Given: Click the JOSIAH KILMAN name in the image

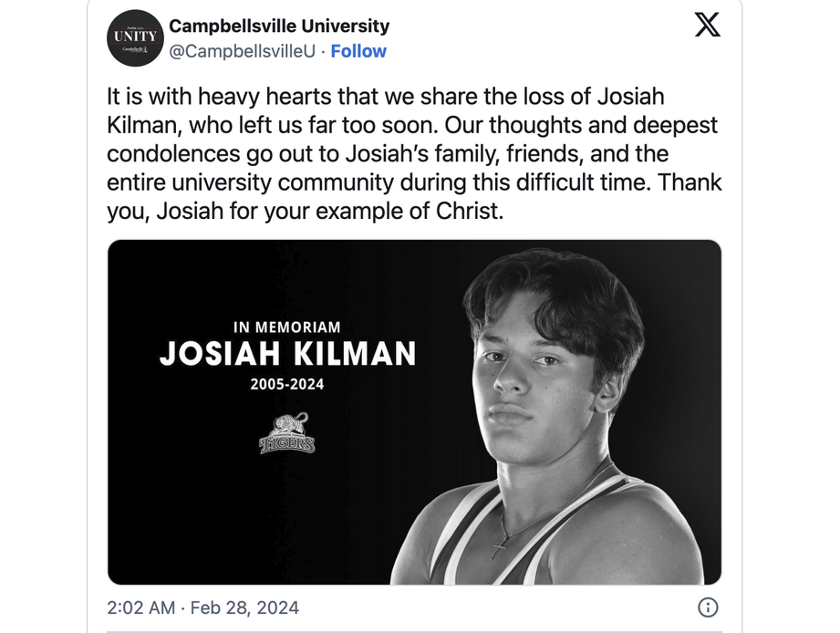Looking at the screenshot, I should pos(287,354).
